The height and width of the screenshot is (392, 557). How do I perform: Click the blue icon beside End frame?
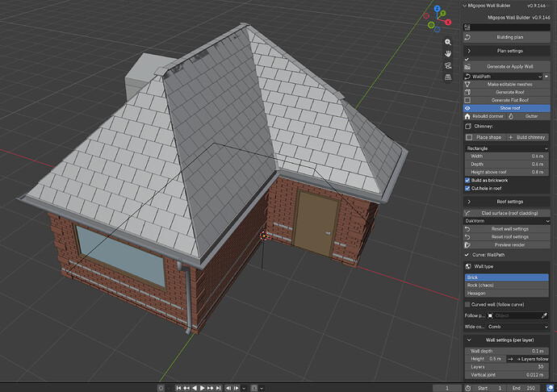[551, 388]
